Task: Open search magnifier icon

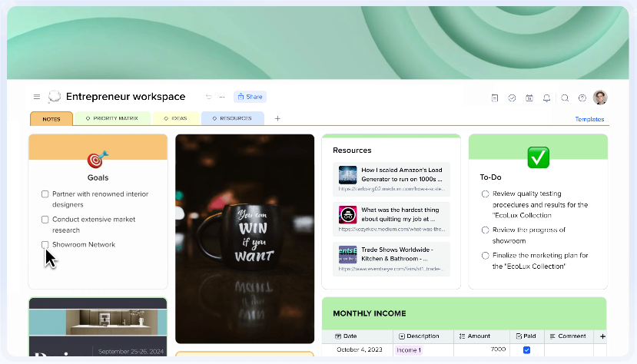Action: (x=565, y=98)
